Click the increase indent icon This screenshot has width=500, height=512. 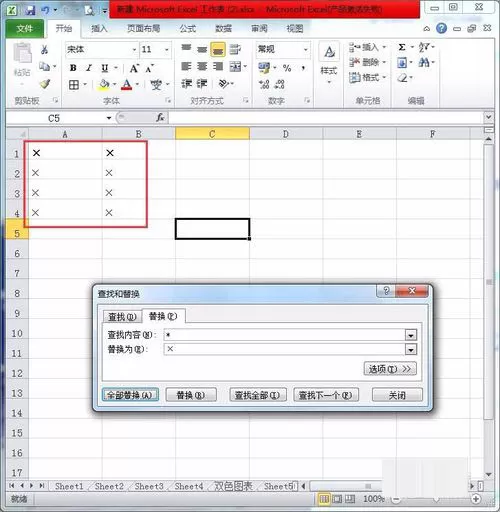pos(202,83)
